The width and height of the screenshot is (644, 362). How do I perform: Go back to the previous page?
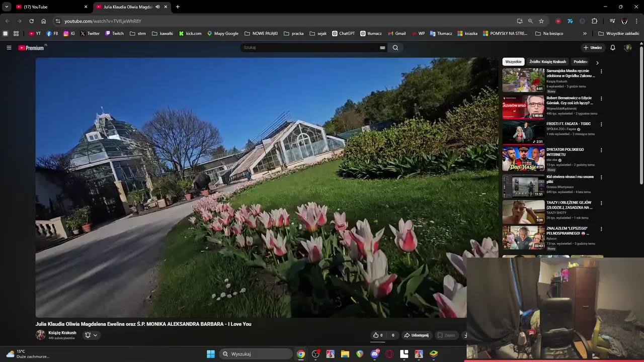pyautogui.click(x=7, y=21)
